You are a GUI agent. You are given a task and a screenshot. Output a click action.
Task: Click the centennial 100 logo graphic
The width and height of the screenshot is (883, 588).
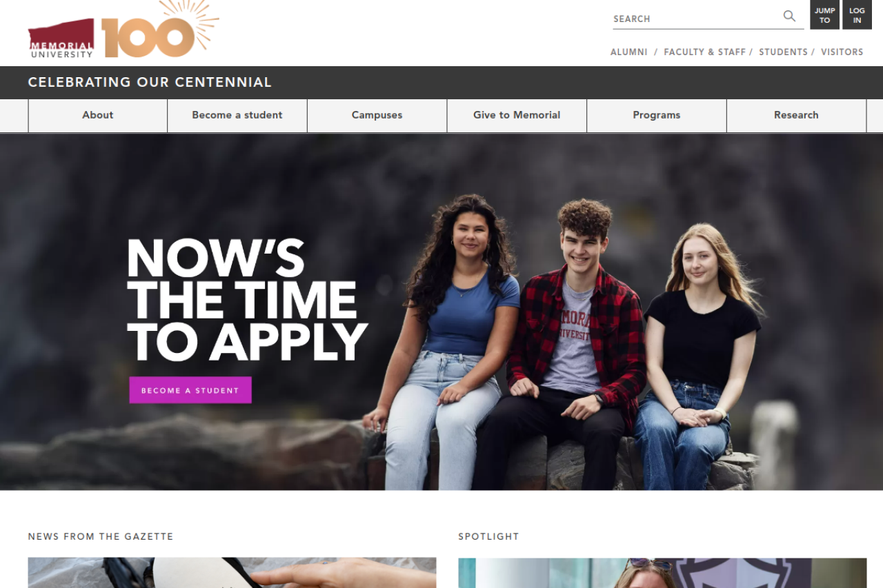pos(160,29)
